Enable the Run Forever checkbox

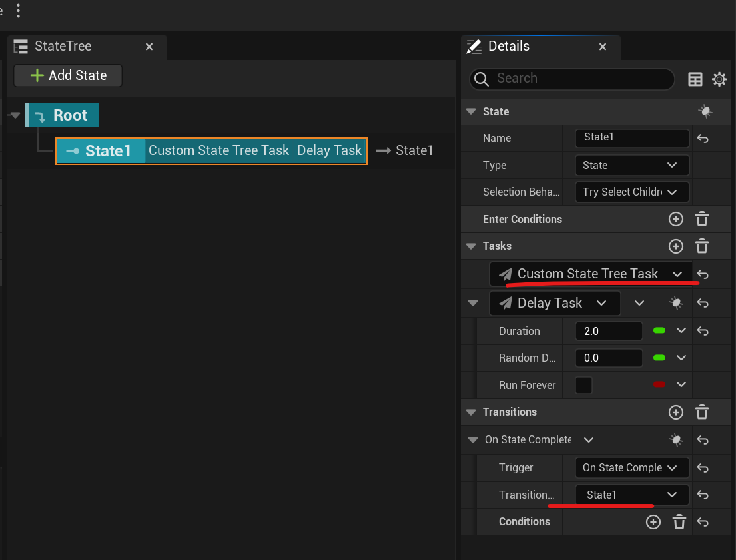coord(583,385)
